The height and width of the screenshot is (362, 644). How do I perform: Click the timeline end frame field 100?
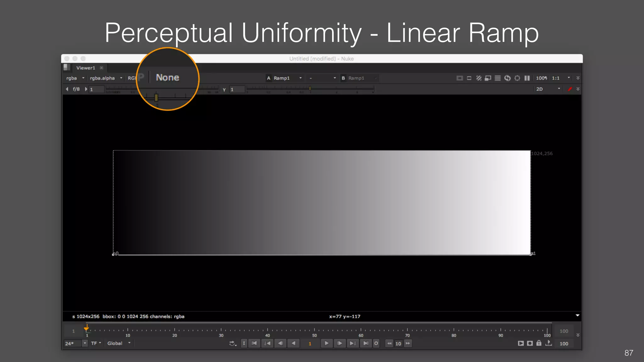(564, 331)
